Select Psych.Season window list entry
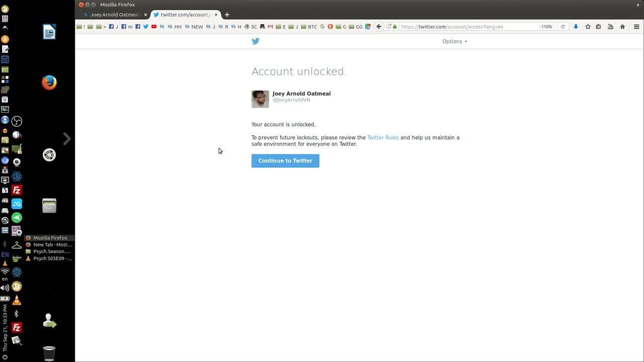This screenshot has width=644, height=362. pos(49,251)
